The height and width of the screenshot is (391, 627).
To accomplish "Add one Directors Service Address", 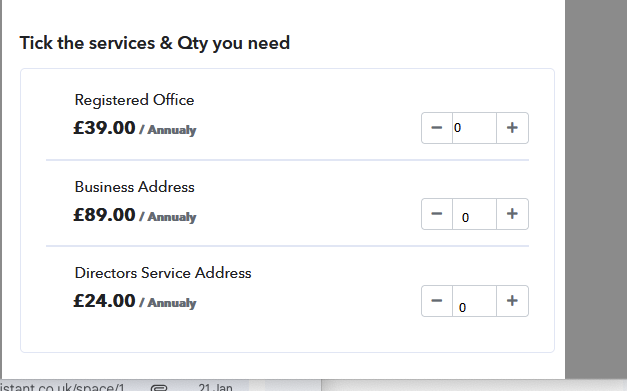I will [512, 301].
